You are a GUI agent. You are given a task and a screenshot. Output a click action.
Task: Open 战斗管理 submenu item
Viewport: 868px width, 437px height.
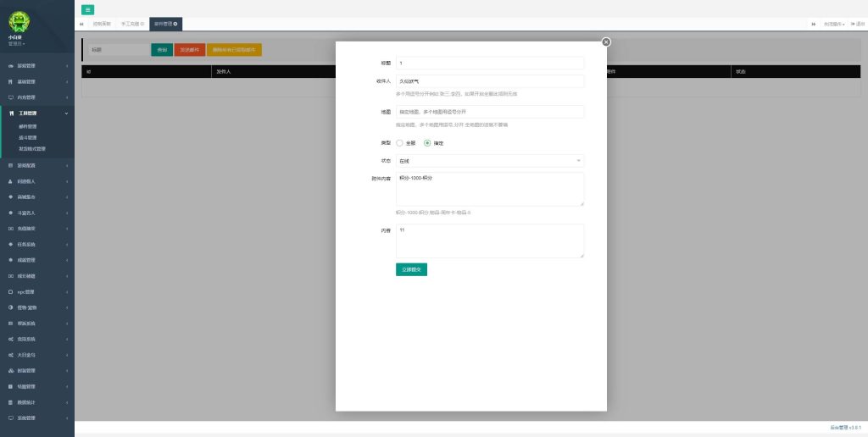[x=28, y=137]
